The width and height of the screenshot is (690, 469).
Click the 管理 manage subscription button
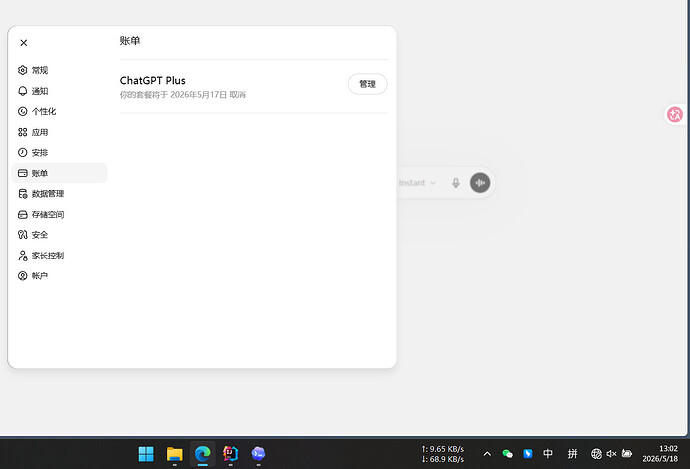point(367,84)
